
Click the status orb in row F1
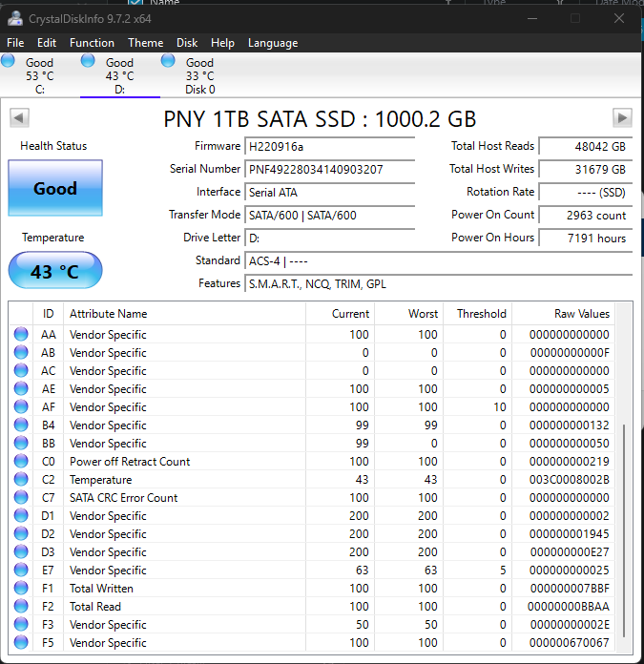pyautogui.click(x=21, y=589)
